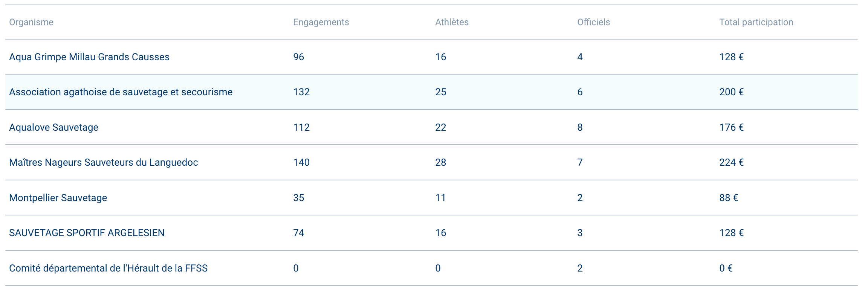This screenshot has height=293, width=868.
Task: Click the Total participation column header
Action: (756, 22)
